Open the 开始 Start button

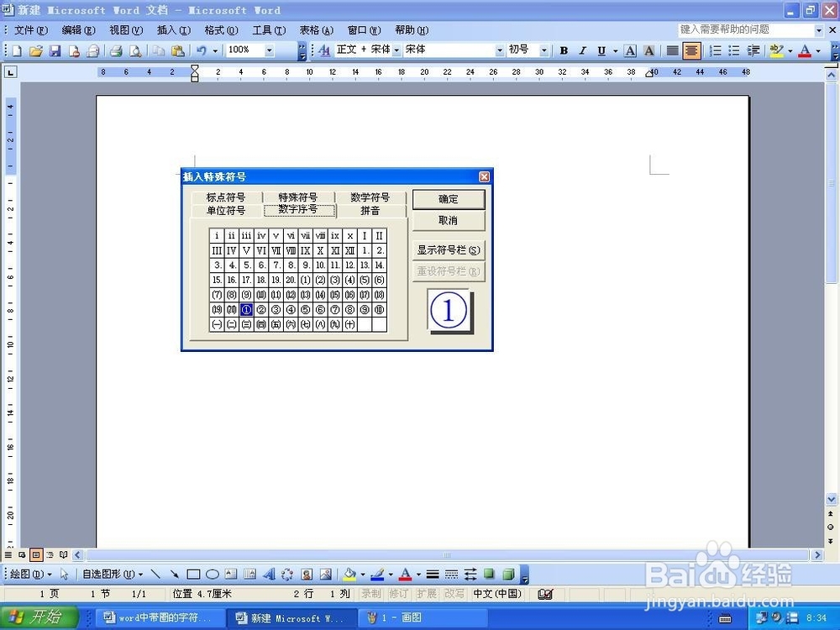pos(39,617)
